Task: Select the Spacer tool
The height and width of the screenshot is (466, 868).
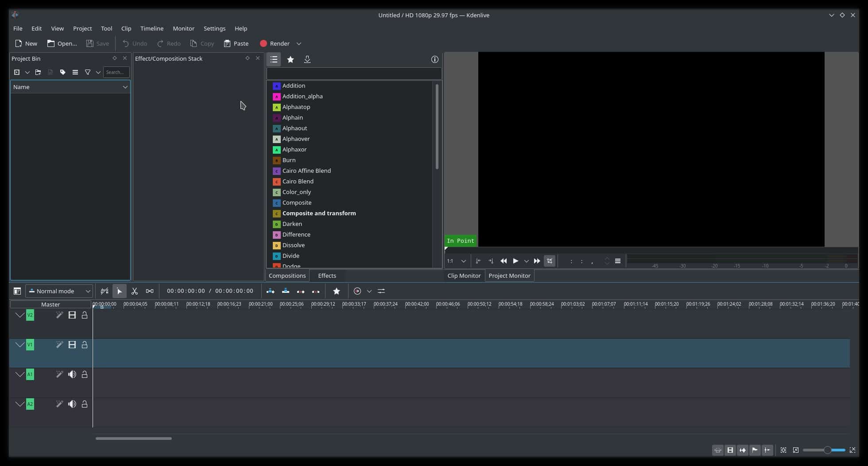Action: (x=150, y=291)
